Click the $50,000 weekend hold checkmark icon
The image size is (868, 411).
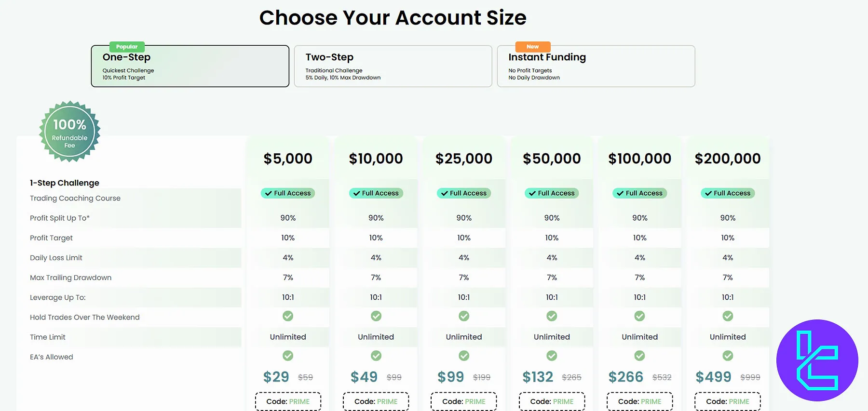point(552,316)
